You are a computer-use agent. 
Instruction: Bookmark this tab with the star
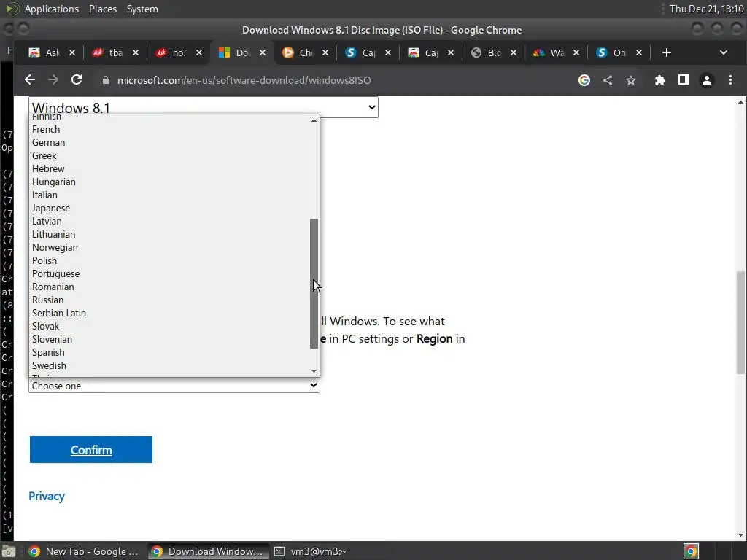point(631,80)
